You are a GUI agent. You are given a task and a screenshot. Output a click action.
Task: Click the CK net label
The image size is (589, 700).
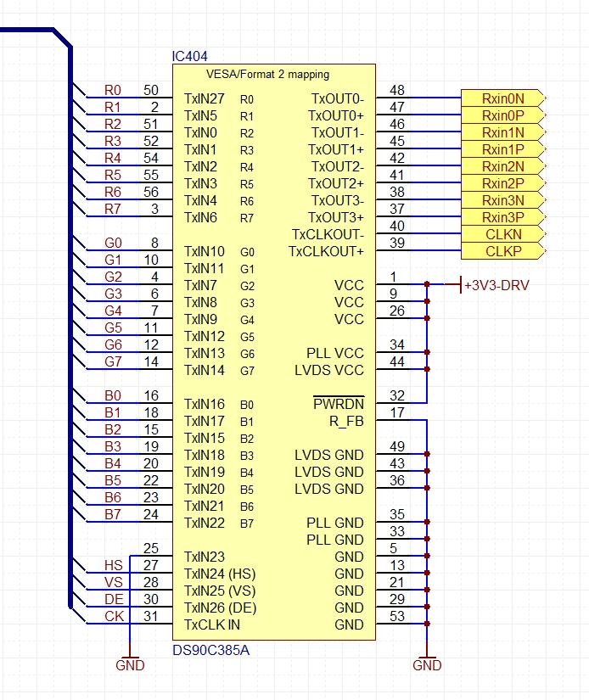point(114,616)
